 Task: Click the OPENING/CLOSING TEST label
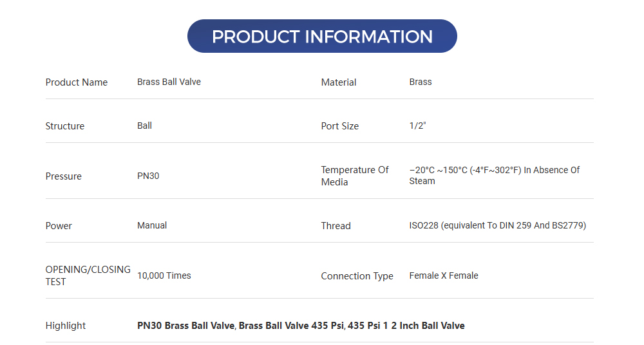click(88, 275)
